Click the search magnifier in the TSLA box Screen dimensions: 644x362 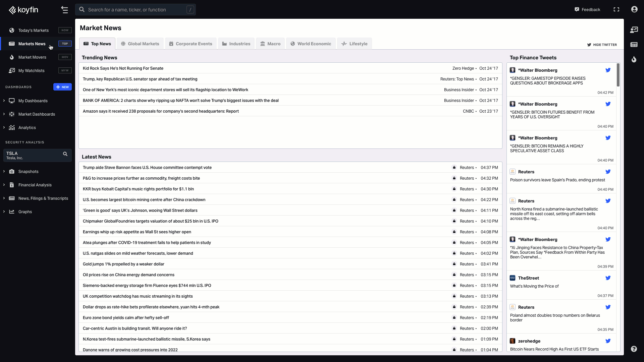(x=65, y=154)
